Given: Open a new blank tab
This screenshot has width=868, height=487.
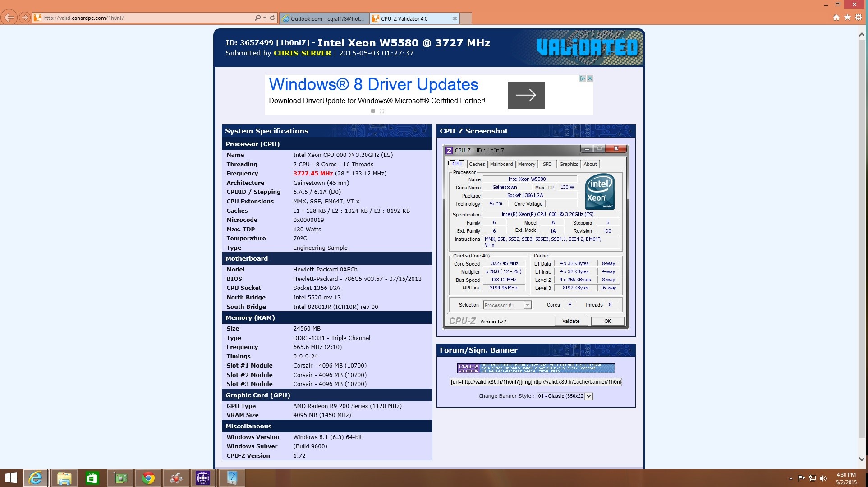Looking at the screenshot, I should coord(466,18).
